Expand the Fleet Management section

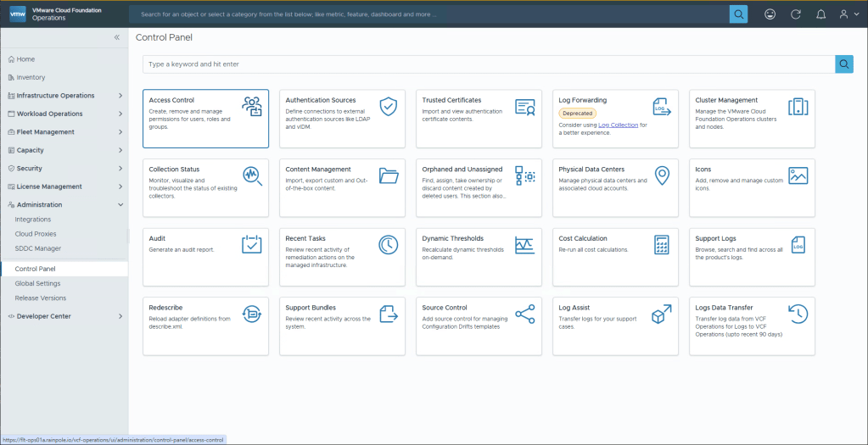[x=120, y=132]
